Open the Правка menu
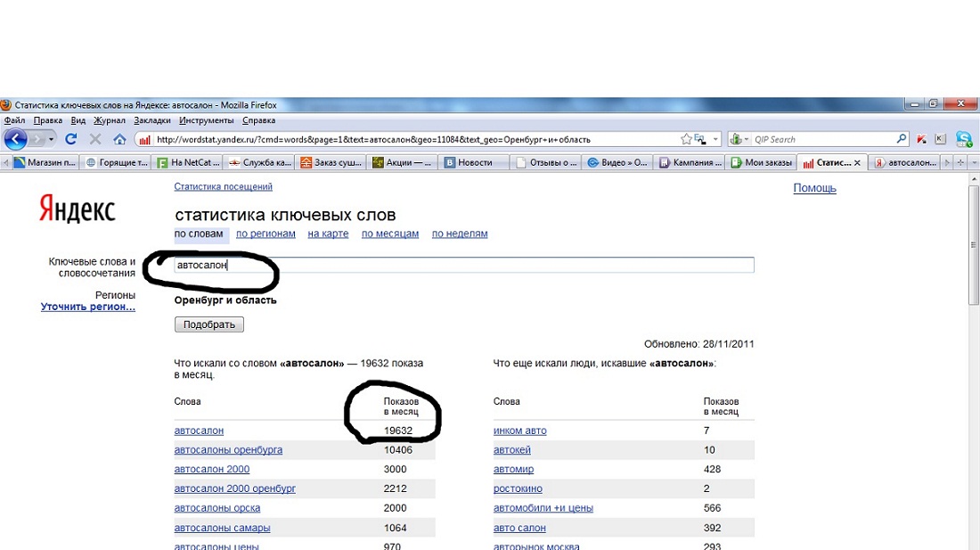 (x=47, y=120)
